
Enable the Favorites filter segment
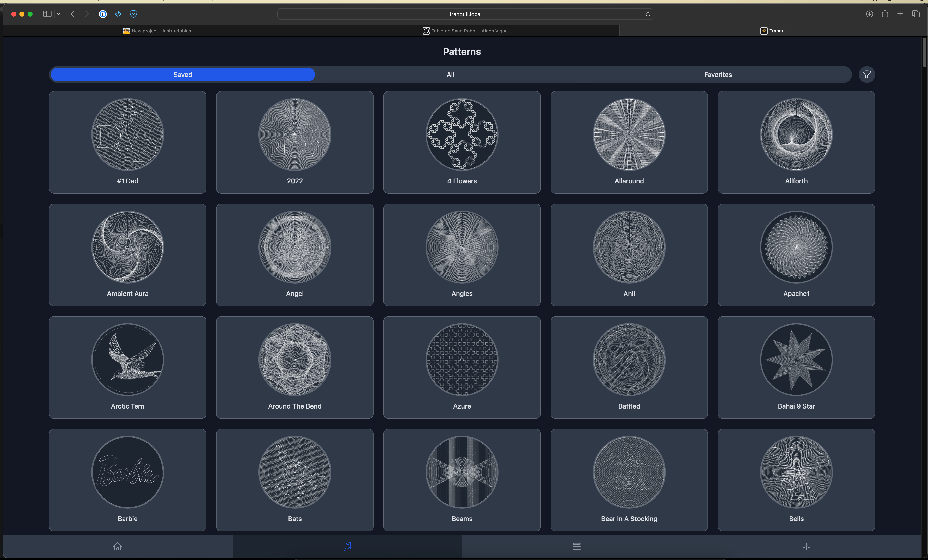point(718,74)
